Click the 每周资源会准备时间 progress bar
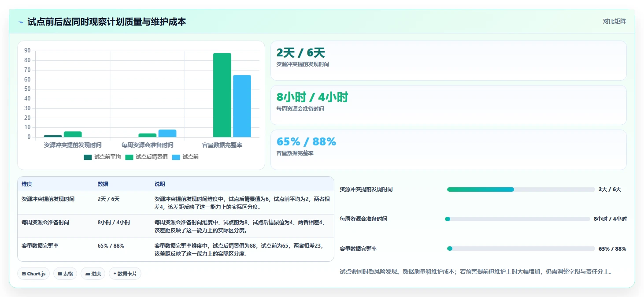This screenshot has height=297, width=644. [x=518, y=219]
